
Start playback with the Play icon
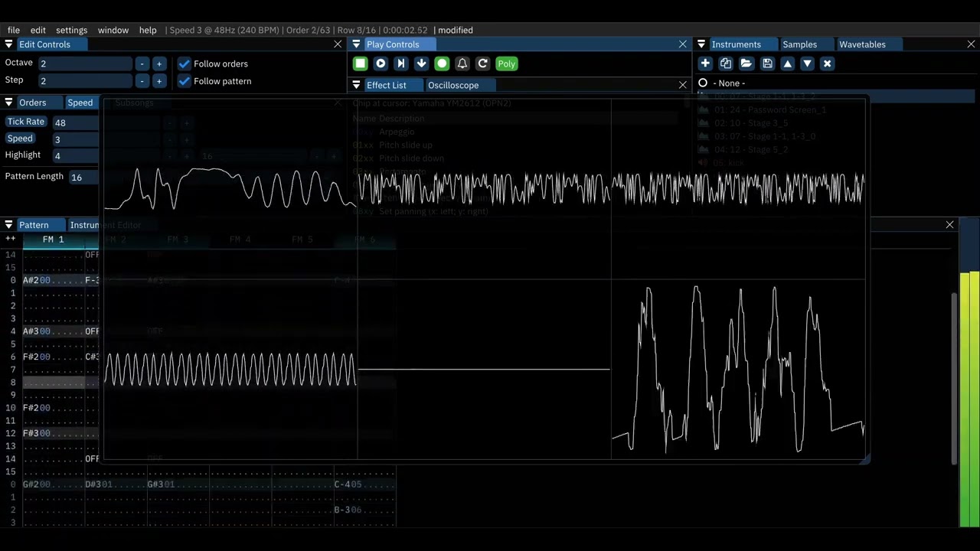(381, 64)
